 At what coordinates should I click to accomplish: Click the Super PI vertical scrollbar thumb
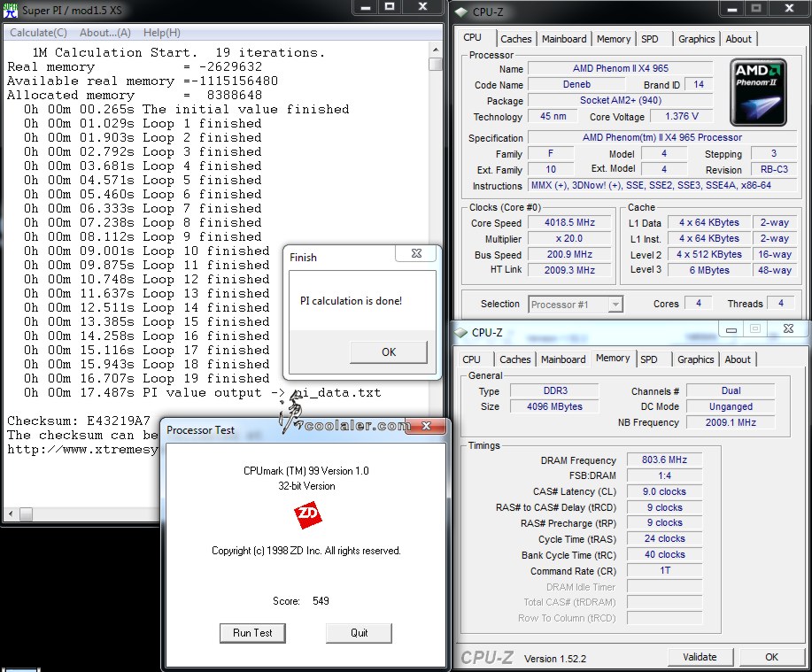point(436,64)
